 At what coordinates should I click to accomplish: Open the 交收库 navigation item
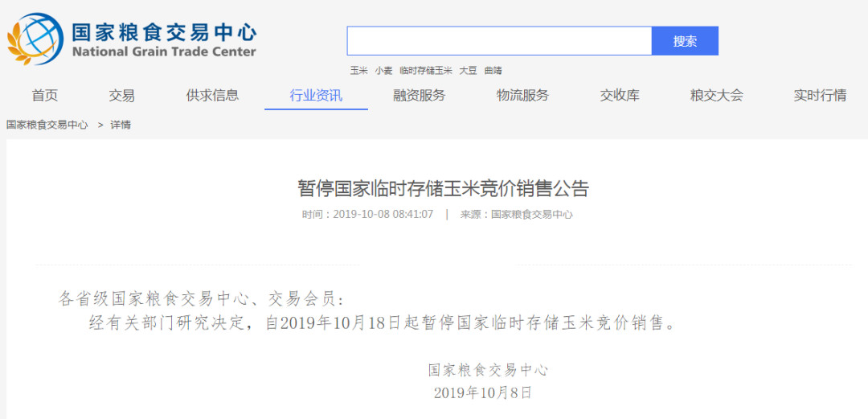[x=620, y=96]
